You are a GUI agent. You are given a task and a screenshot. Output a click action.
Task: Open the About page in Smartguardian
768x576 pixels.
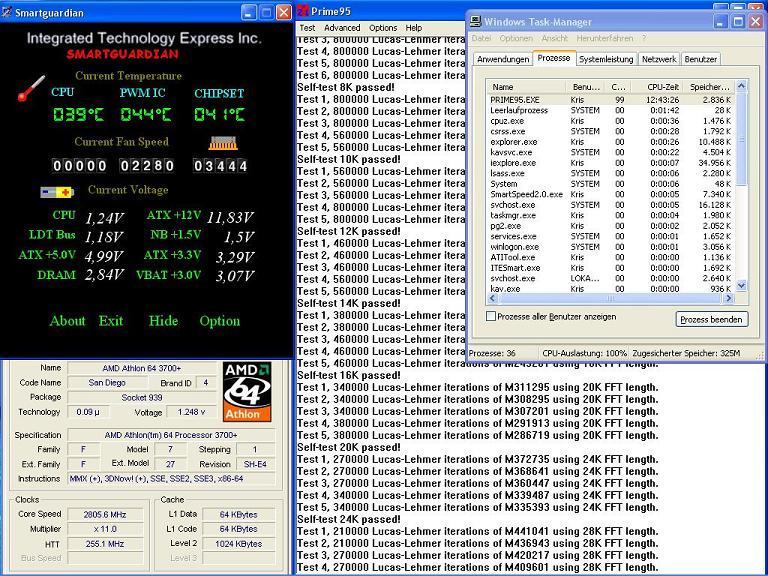coord(68,321)
